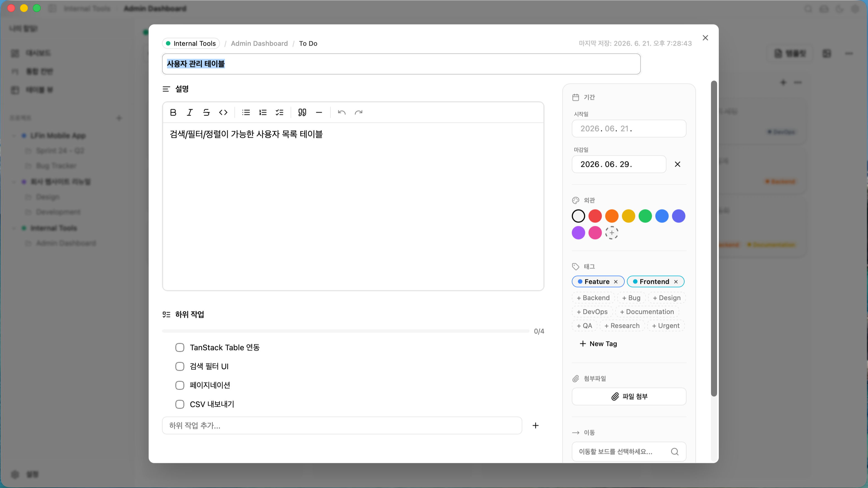Image resolution: width=868 pixels, height=488 pixels.
Task: Select the pink color swatch
Action: 595,233
